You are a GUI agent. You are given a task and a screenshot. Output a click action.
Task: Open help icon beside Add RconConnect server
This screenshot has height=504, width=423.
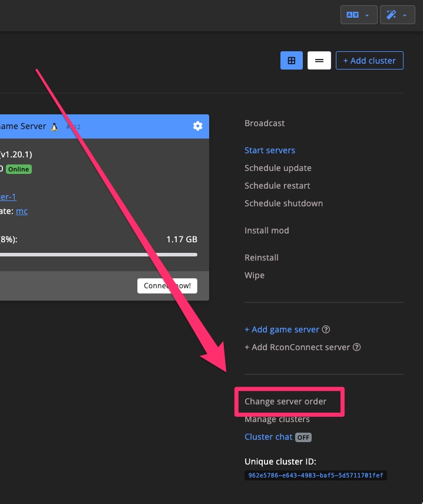click(x=356, y=347)
